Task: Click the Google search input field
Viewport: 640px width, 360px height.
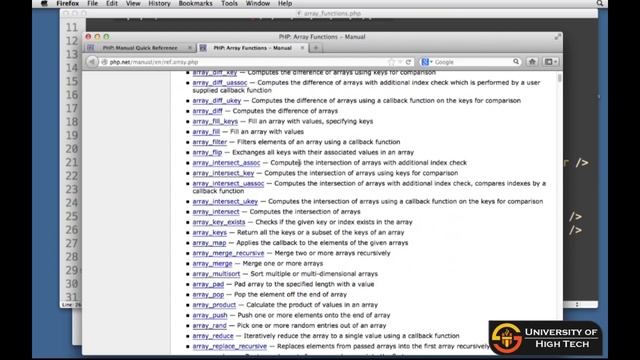Action: pyautogui.click(x=473, y=62)
